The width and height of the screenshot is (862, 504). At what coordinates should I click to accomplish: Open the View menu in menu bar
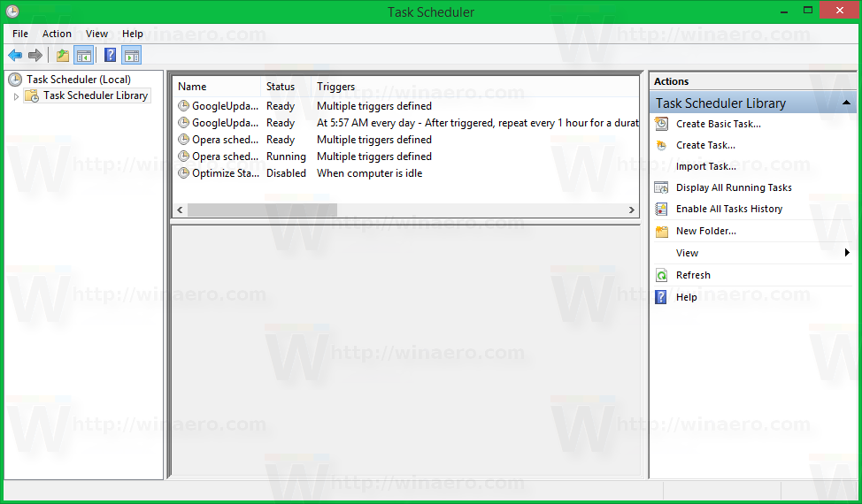click(x=96, y=34)
